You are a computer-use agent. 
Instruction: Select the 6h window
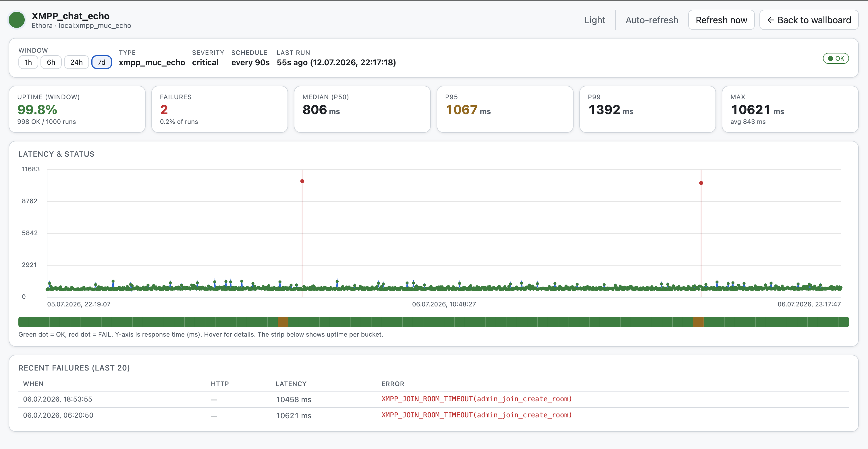pos(51,62)
